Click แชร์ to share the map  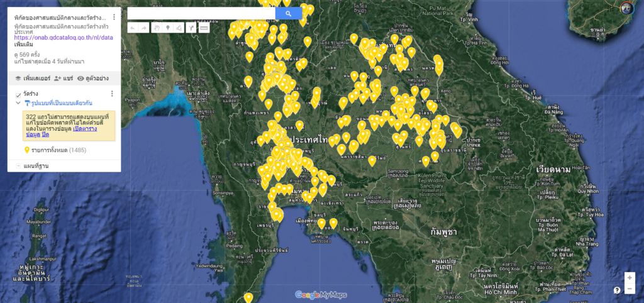[64, 79]
